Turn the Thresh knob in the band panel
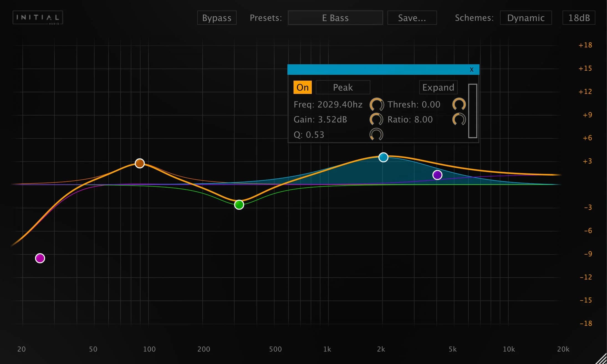607x364 pixels. (459, 104)
